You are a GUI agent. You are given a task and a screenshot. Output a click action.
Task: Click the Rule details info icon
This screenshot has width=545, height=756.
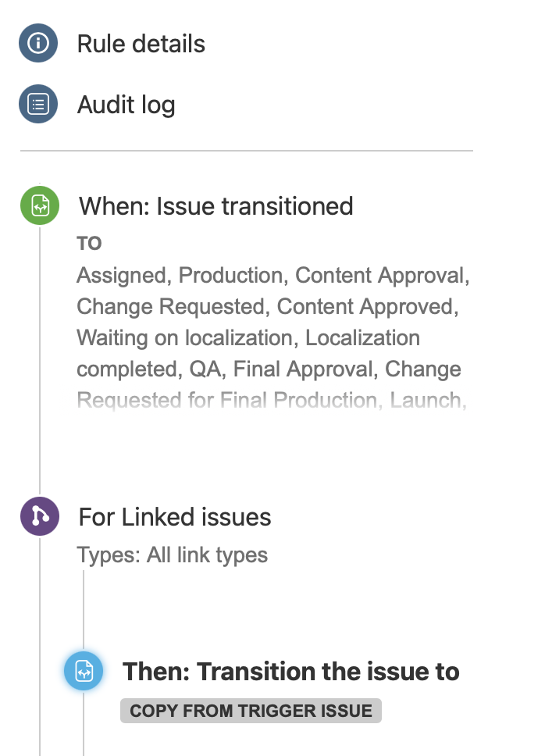point(38,44)
